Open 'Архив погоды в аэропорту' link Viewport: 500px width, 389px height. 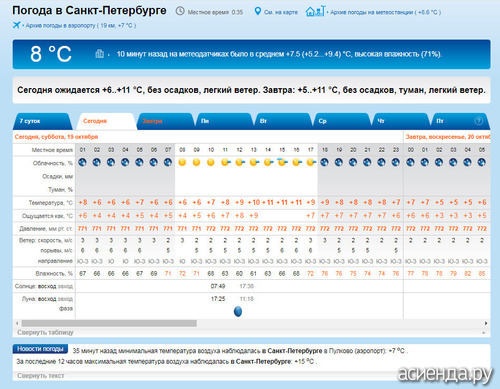[81, 25]
